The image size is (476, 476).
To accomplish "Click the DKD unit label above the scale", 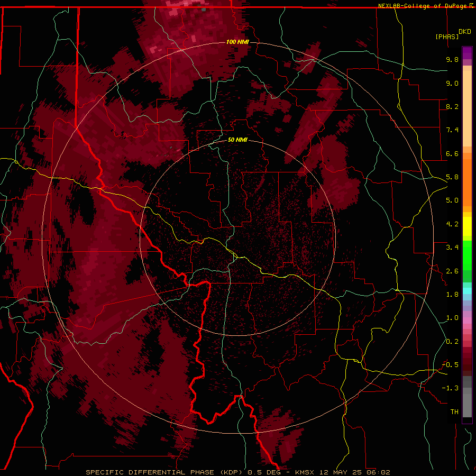I will [x=464, y=32].
